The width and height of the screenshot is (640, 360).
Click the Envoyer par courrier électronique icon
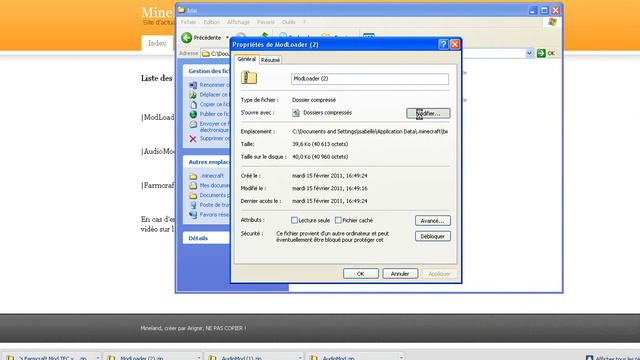(x=193, y=124)
